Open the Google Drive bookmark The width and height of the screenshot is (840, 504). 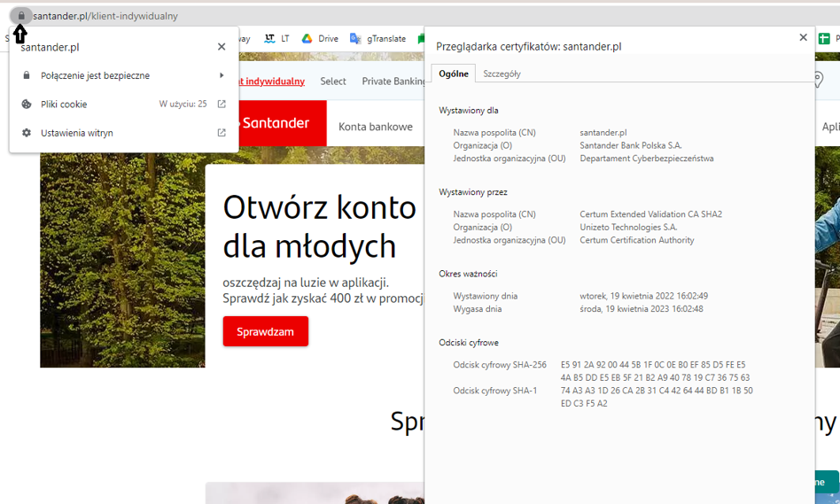coord(320,39)
